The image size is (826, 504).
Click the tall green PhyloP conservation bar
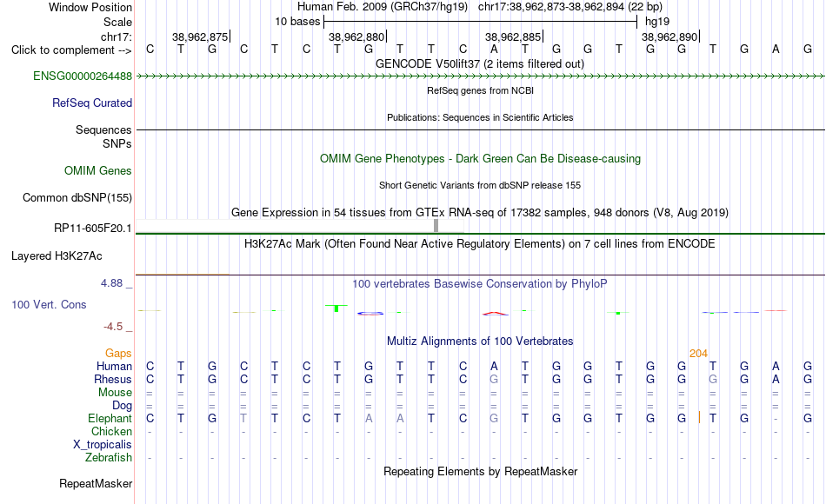tap(336, 308)
